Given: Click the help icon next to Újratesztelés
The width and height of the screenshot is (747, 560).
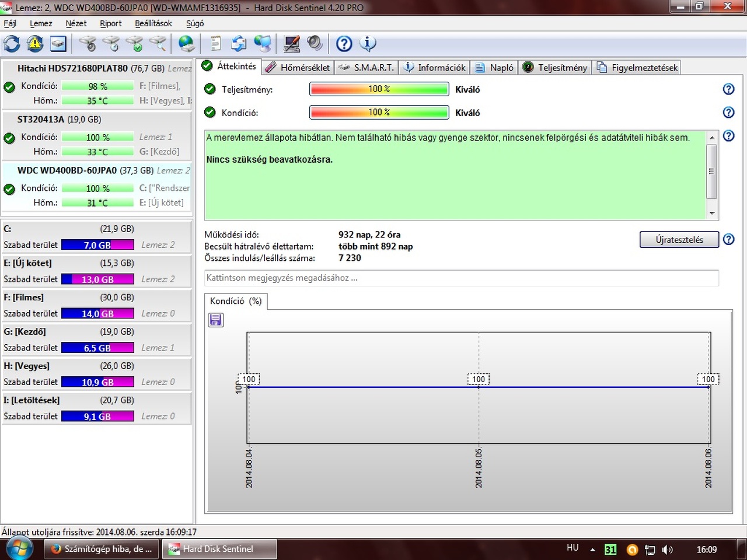Looking at the screenshot, I should click(728, 240).
